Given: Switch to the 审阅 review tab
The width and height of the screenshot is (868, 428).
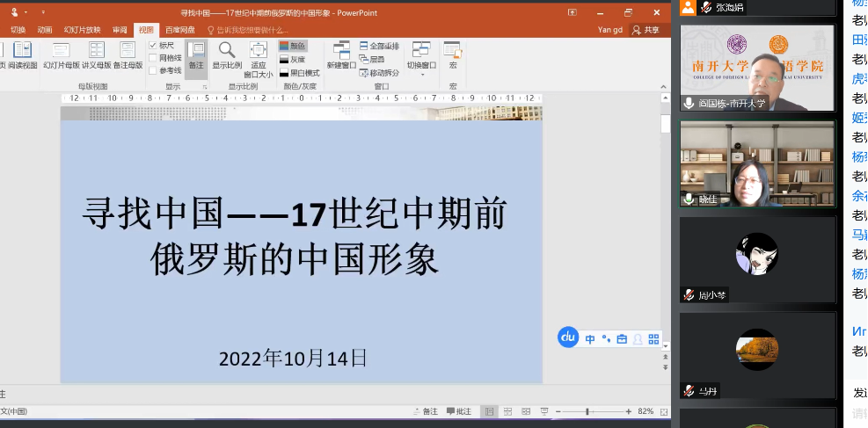Looking at the screenshot, I should [x=120, y=29].
